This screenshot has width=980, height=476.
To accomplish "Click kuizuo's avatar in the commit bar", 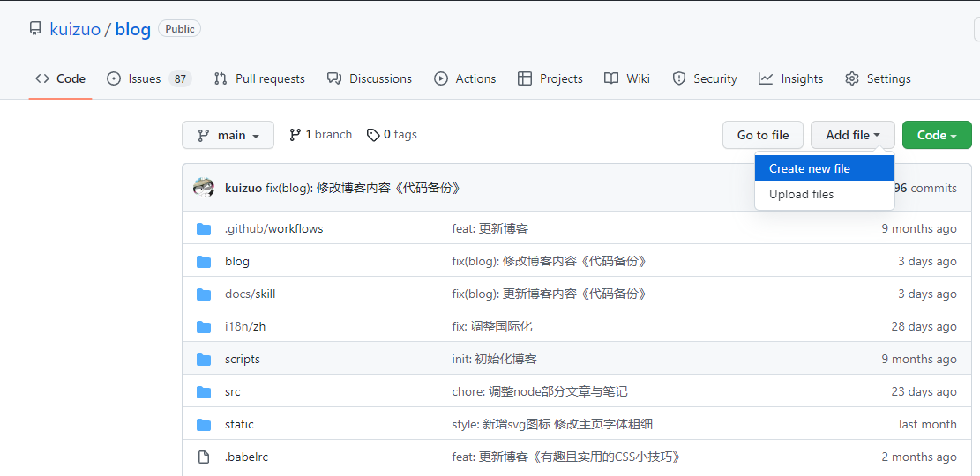I will point(204,188).
